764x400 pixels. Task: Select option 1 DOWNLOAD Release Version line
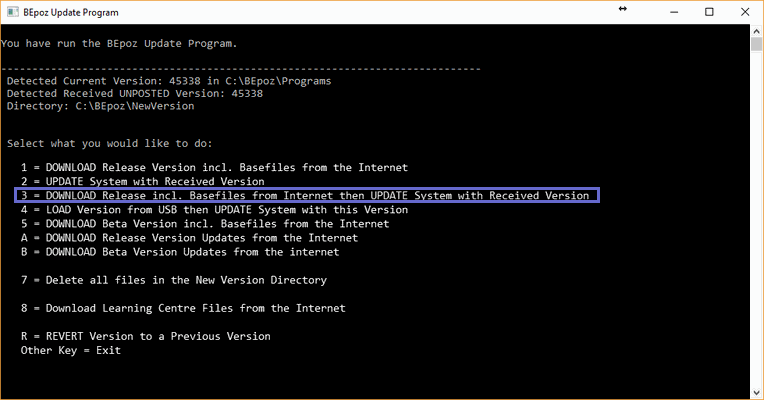(x=214, y=167)
